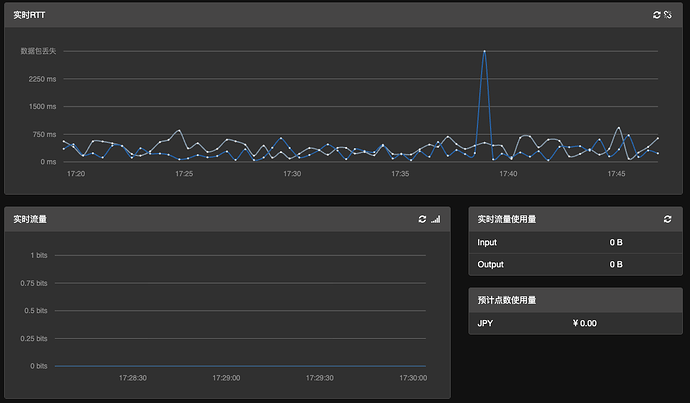Click the 17:35 time label
The width and height of the screenshot is (690, 403).
[400, 174]
